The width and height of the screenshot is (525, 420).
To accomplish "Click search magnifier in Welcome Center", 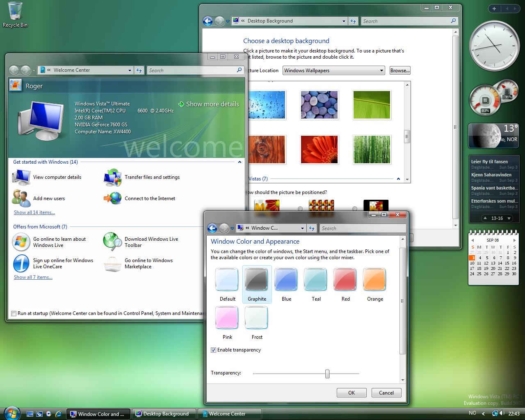I will click(239, 70).
